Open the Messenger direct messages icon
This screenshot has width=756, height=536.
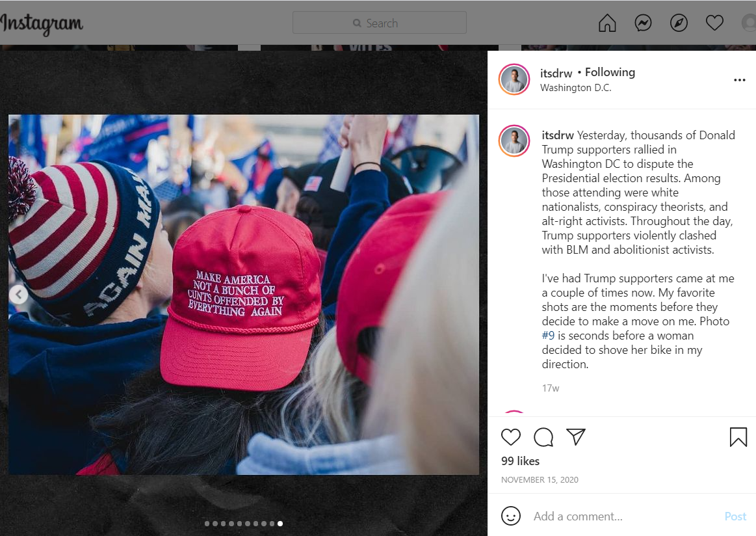tap(643, 23)
